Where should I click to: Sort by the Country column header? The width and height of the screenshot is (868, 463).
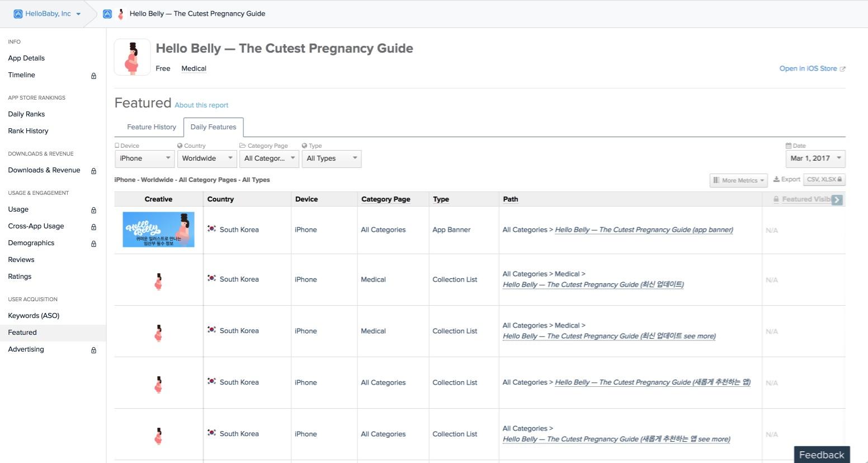coord(220,199)
